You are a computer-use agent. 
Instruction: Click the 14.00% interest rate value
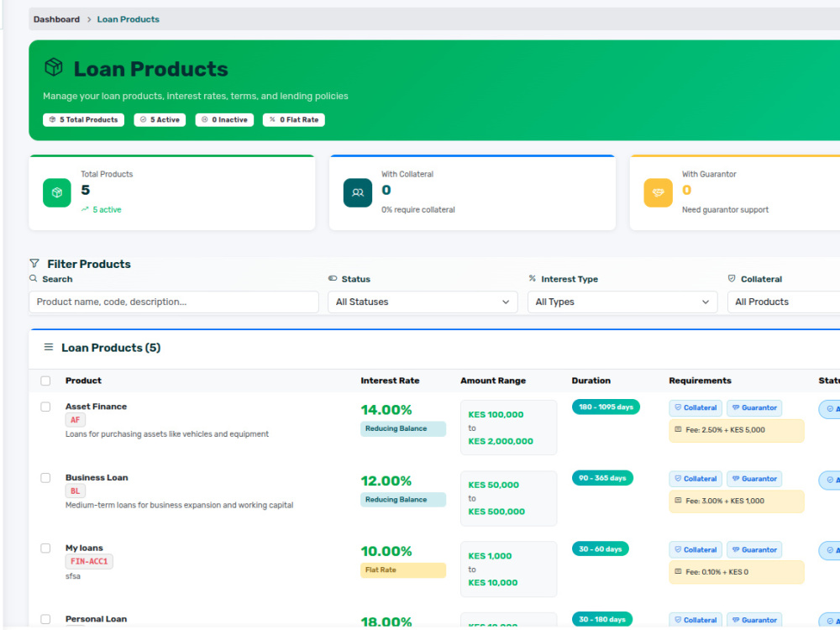pyautogui.click(x=386, y=410)
